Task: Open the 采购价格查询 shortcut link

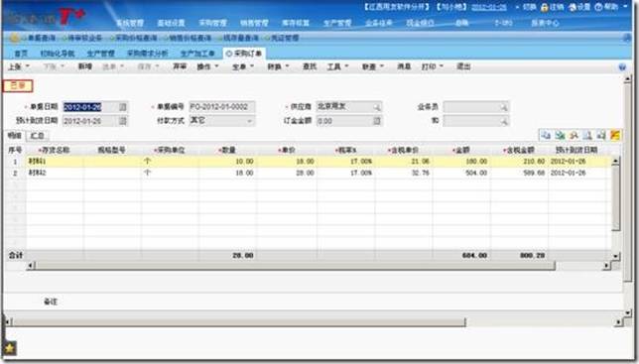Action: [x=136, y=39]
